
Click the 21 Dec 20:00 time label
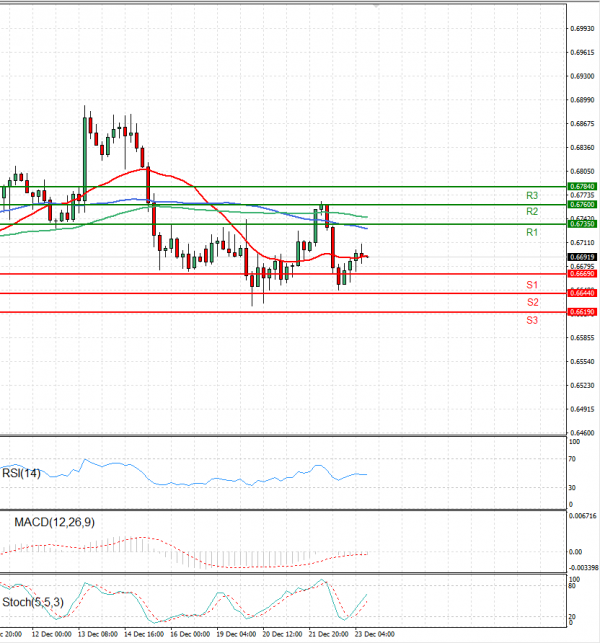329,634
